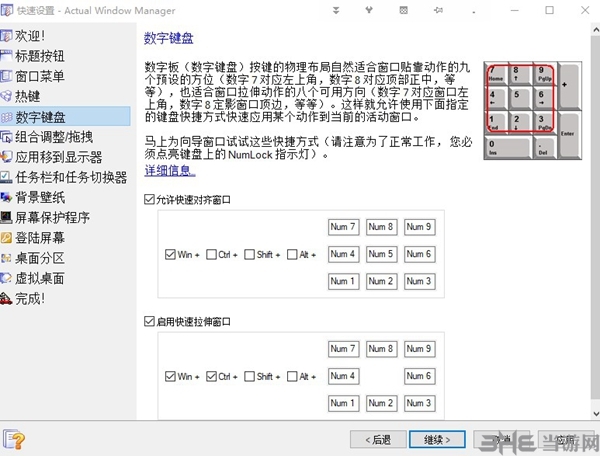This screenshot has height=456, width=600.
Task: Click Num 9 in stretch window group
Action: pos(419,349)
